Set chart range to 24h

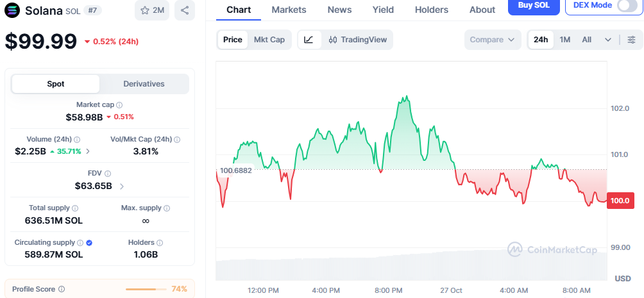pyautogui.click(x=541, y=40)
